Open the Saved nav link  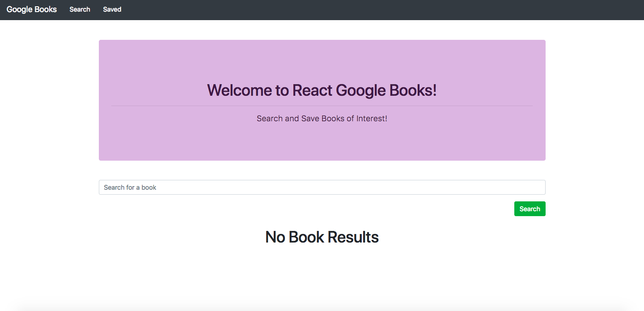[112, 9]
